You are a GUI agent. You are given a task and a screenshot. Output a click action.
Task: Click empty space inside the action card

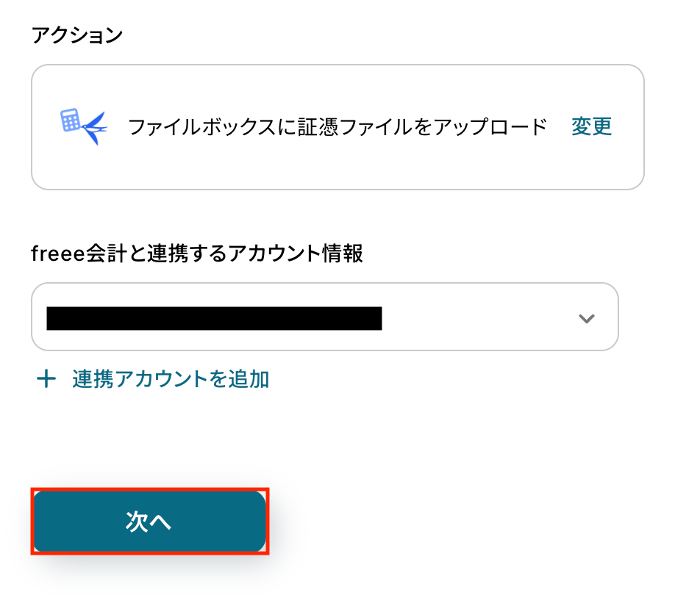pos(338,168)
